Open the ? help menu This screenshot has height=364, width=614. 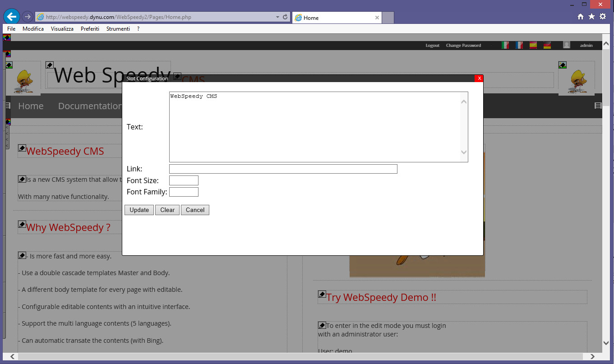coord(138,29)
